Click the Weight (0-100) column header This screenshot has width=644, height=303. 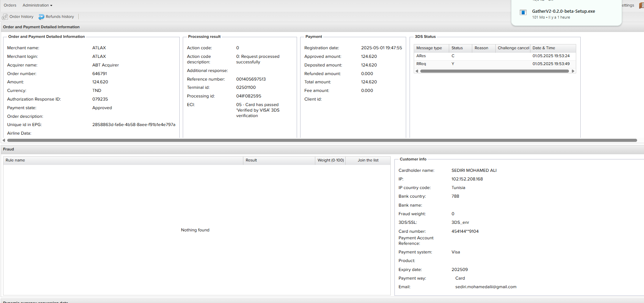330,160
